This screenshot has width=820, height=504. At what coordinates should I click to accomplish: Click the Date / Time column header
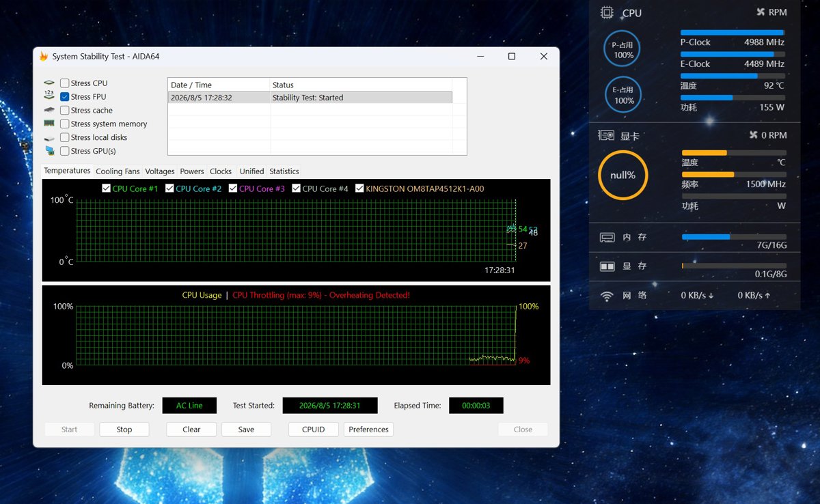219,85
